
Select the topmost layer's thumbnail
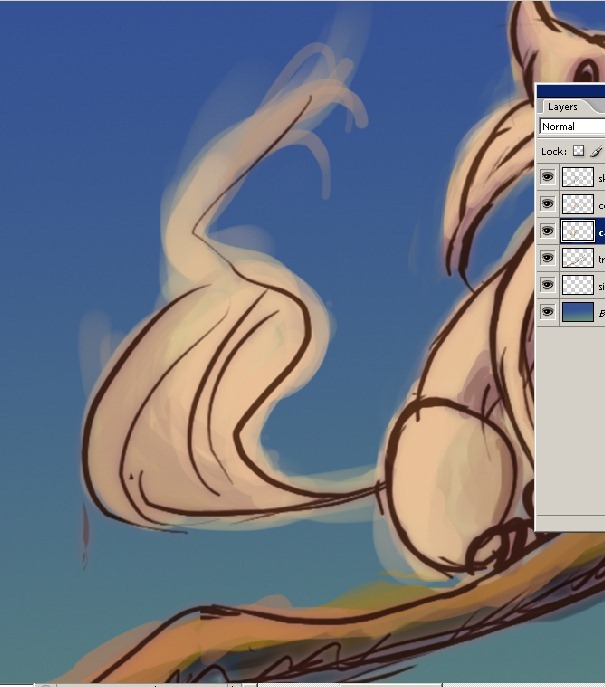click(x=577, y=177)
